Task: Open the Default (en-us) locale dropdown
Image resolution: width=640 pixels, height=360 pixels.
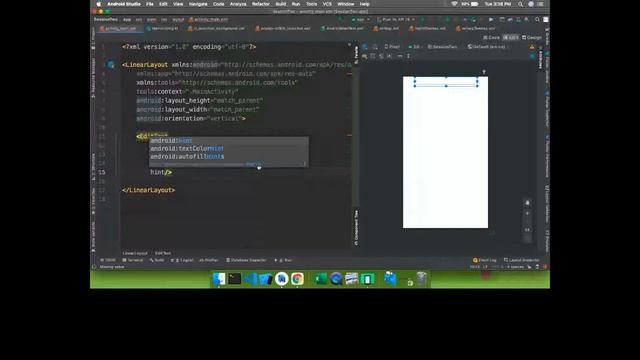Action: (x=487, y=47)
